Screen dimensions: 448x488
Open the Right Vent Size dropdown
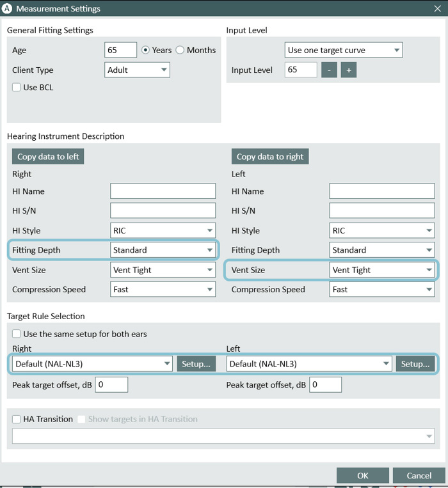pos(163,270)
